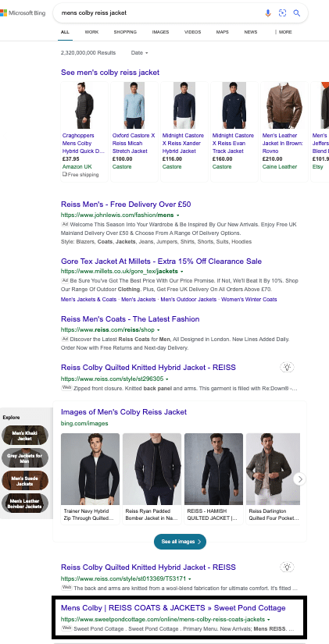Open Reiss Ryan Padded Bomber Jacket image
This screenshot has width=329, height=644.
(152, 479)
